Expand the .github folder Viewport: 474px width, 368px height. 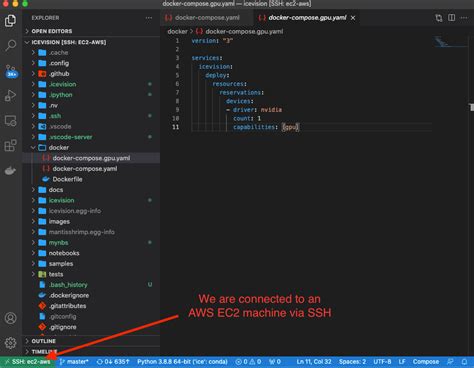[91, 74]
